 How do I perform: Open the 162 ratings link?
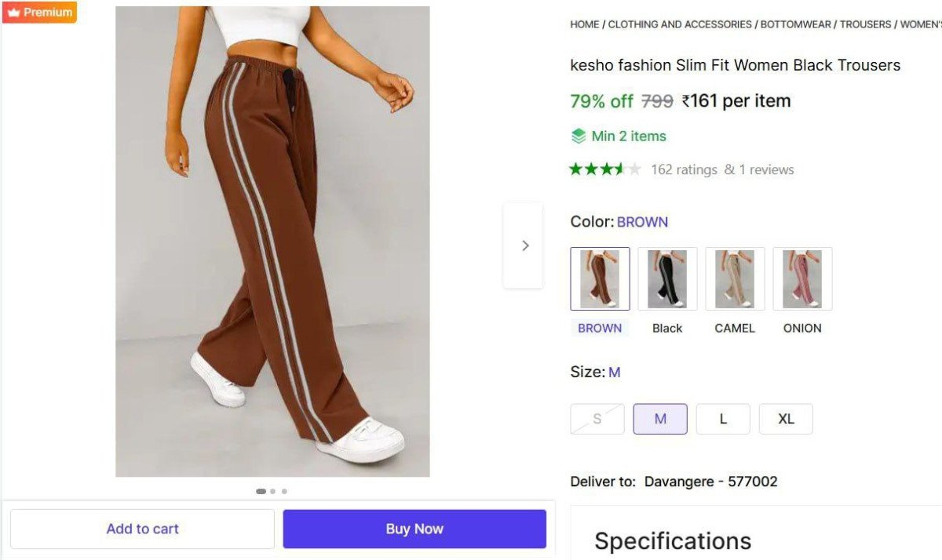click(684, 169)
